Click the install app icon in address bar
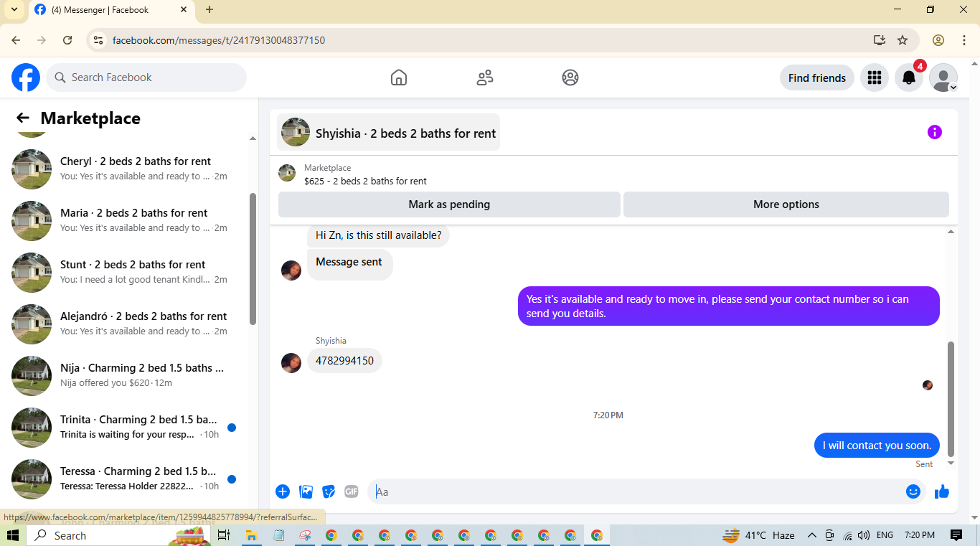Screen dimensions: 980x546 coord(879,40)
